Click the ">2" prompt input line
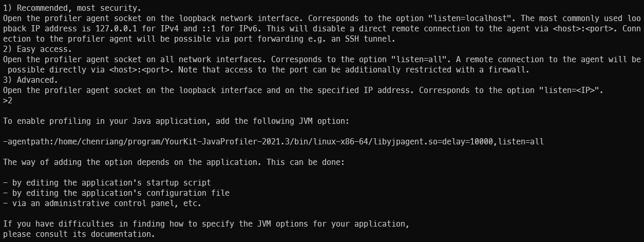 pos(7,101)
